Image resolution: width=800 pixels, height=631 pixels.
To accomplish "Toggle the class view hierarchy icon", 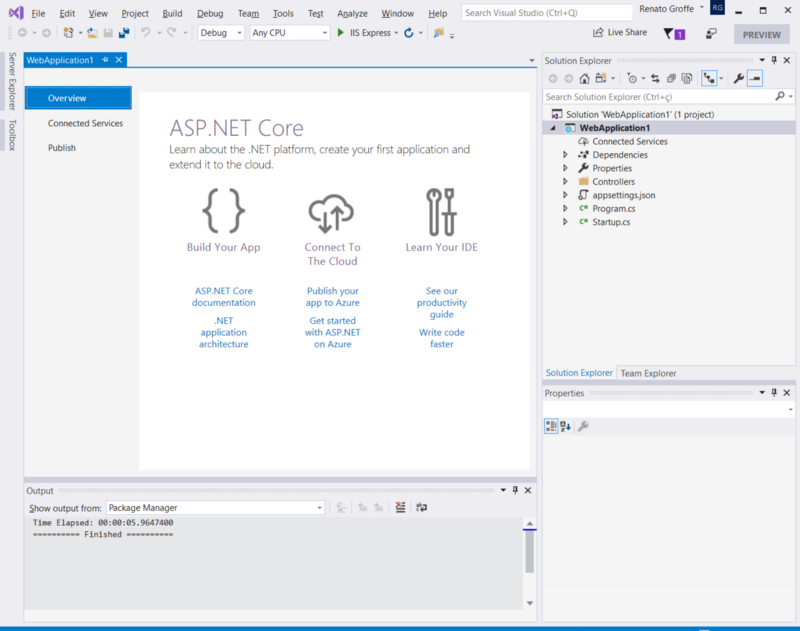I will [709, 79].
